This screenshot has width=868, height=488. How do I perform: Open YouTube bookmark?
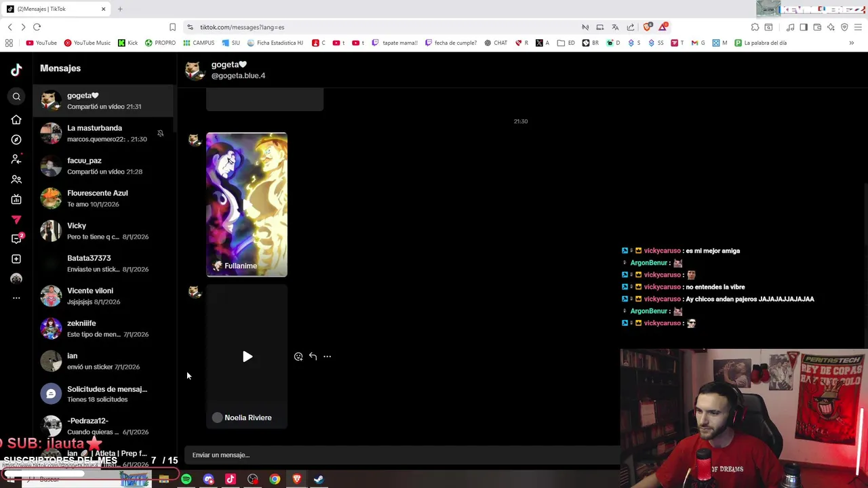pos(41,43)
